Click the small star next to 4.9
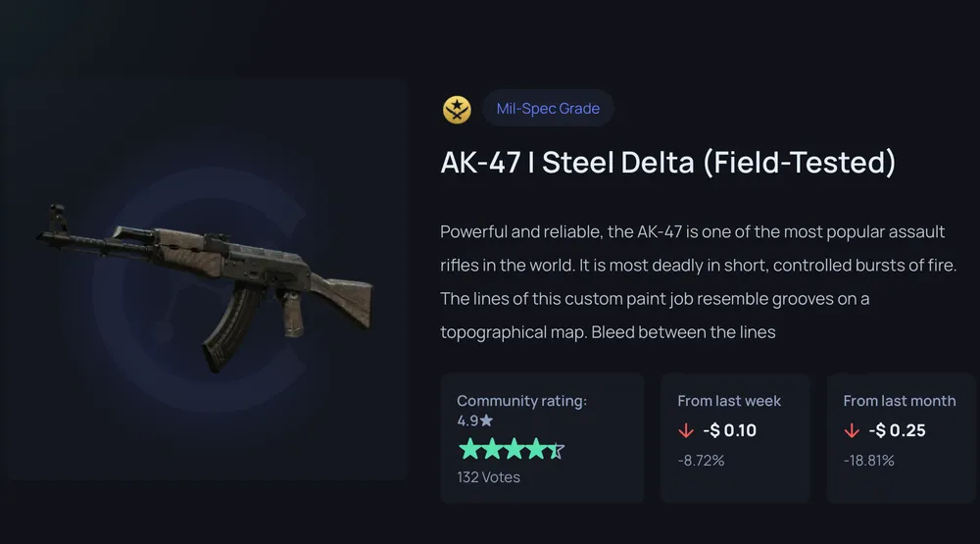 pos(486,420)
